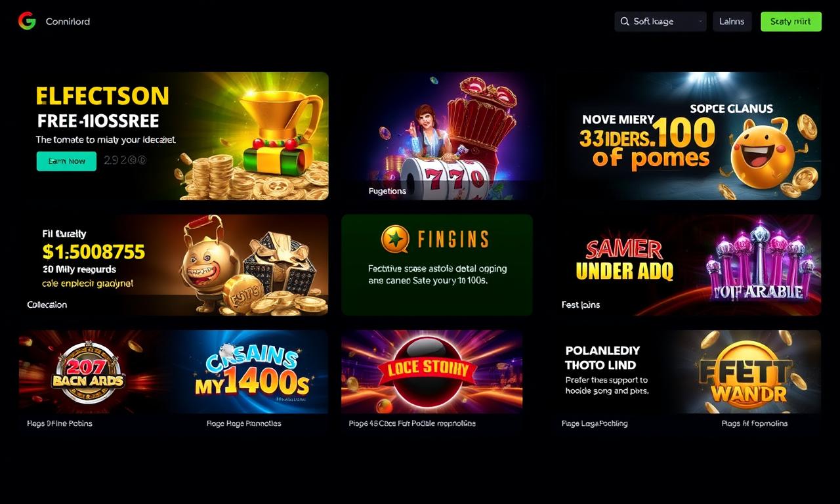The height and width of the screenshot is (504, 840).
Task: Click the teal Earn Now button
Action: (66, 161)
